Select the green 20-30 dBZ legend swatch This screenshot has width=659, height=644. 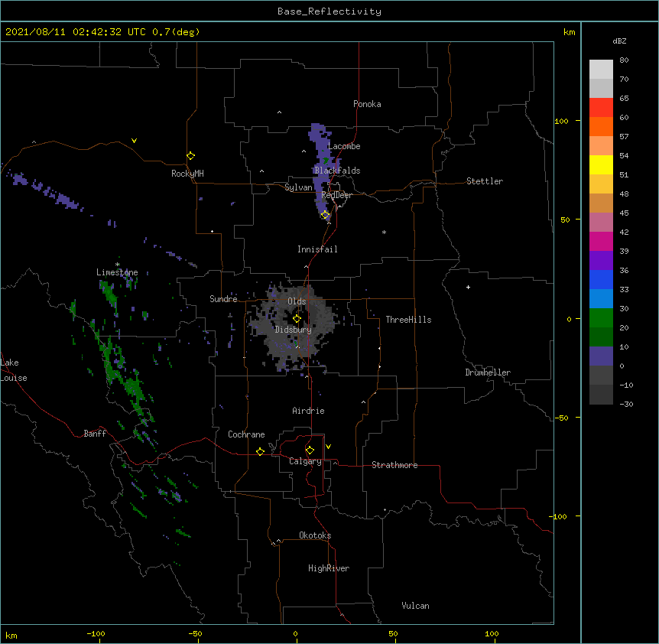(601, 318)
